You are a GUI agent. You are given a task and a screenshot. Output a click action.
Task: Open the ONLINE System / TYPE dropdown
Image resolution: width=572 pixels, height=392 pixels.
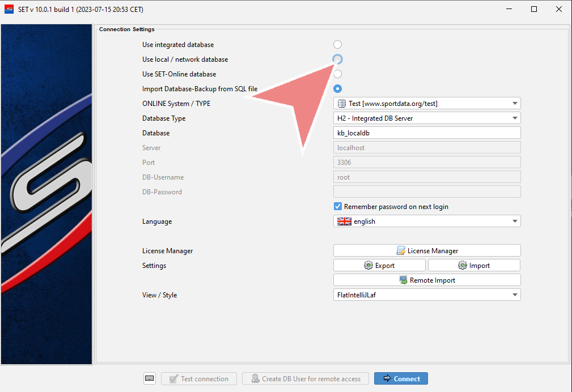pyautogui.click(x=426, y=104)
